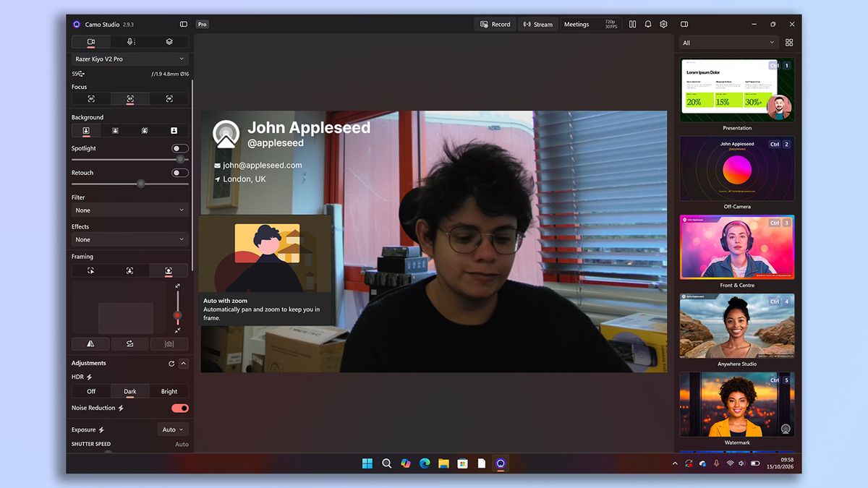Open the Exposure Auto dropdown

point(173,429)
